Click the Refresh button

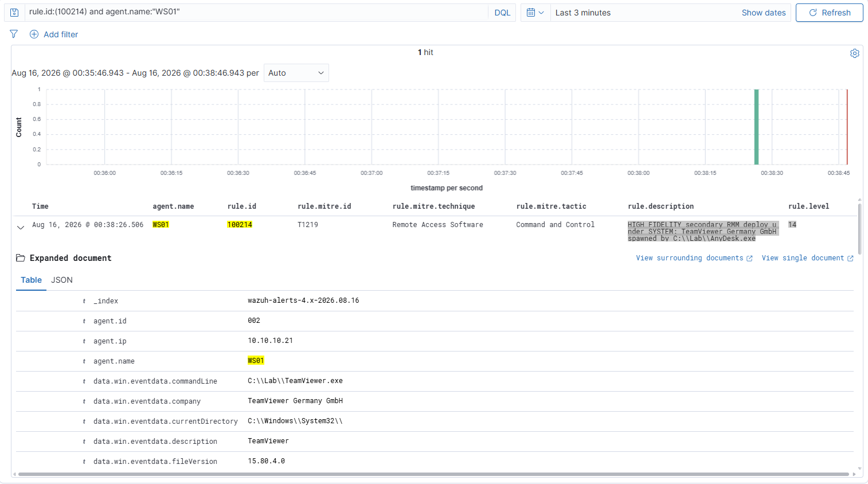(x=829, y=13)
